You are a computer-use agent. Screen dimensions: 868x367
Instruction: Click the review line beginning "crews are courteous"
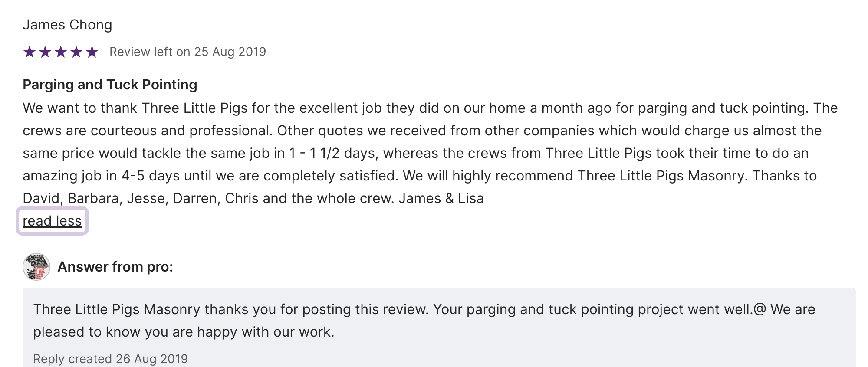click(x=422, y=131)
